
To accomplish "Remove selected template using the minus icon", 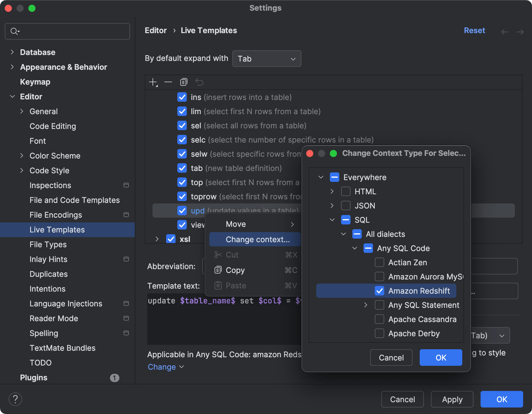I will (168, 82).
